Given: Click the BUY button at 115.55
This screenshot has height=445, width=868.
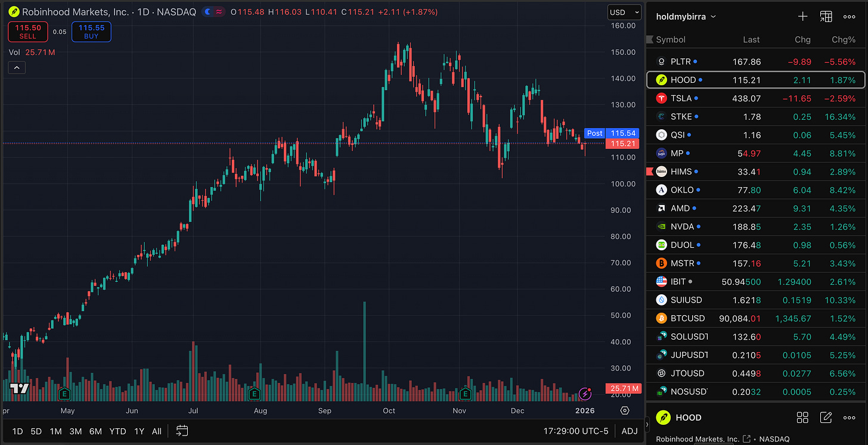Looking at the screenshot, I should (x=91, y=32).
